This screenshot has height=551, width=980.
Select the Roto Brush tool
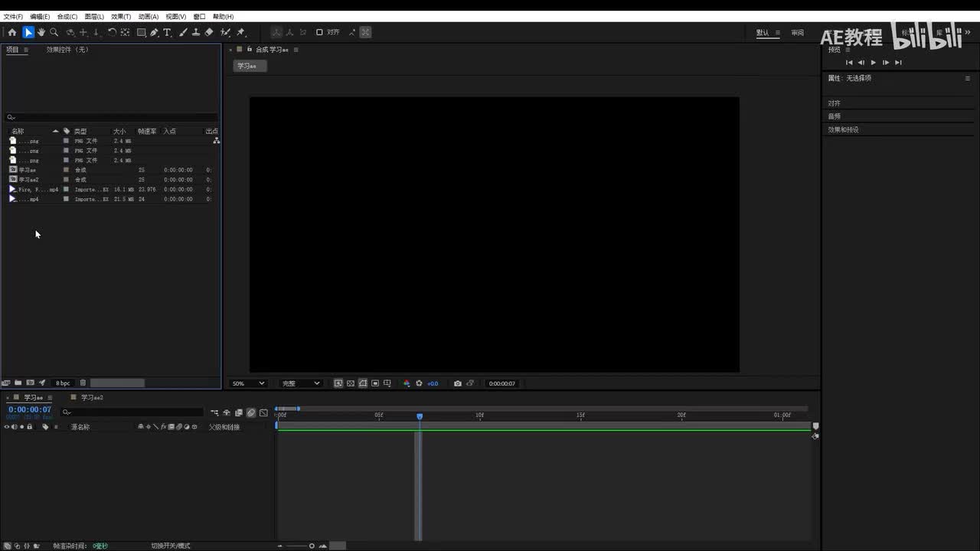(225, 32)
